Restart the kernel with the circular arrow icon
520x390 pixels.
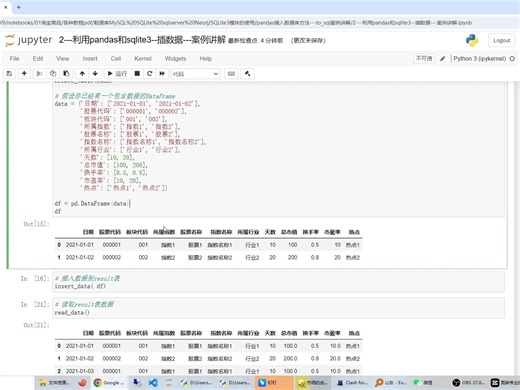pyautogui.click(x=149, y=73)
